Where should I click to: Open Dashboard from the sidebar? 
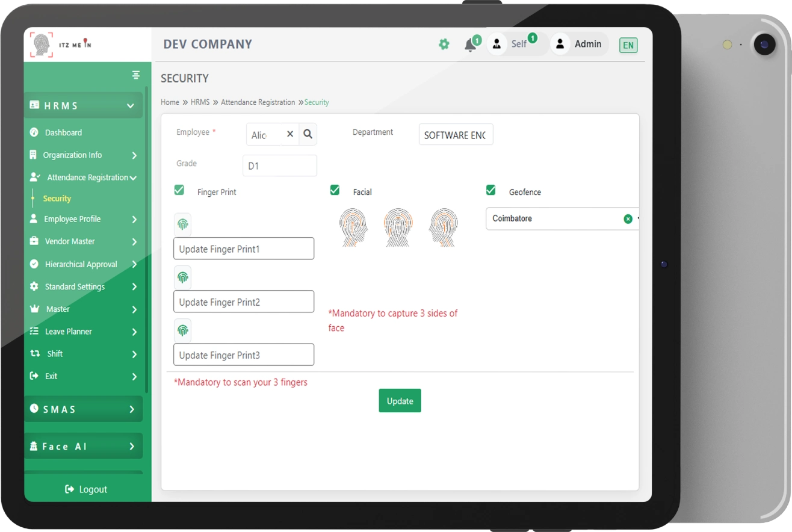pyautogui.click(x=63, y=132)
